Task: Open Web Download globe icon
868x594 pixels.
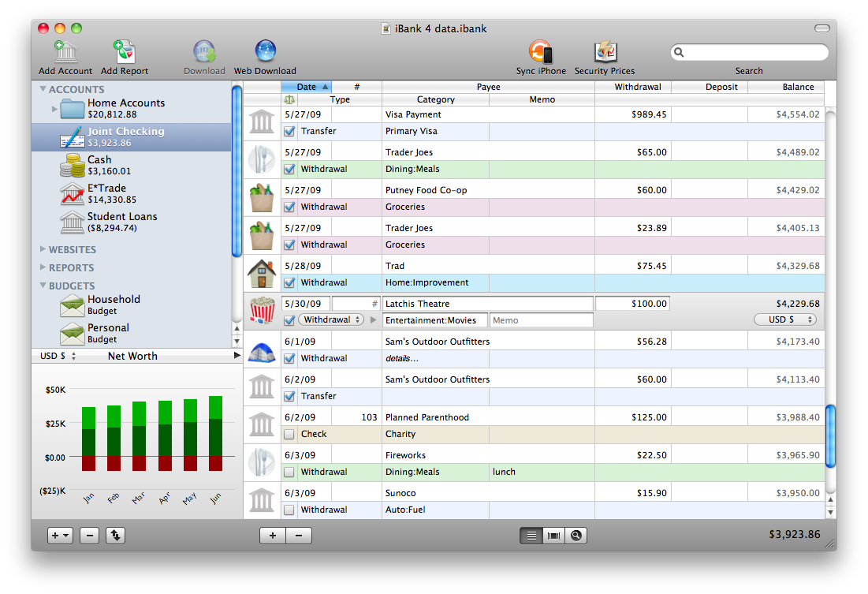Action: (x=265, y=51)
